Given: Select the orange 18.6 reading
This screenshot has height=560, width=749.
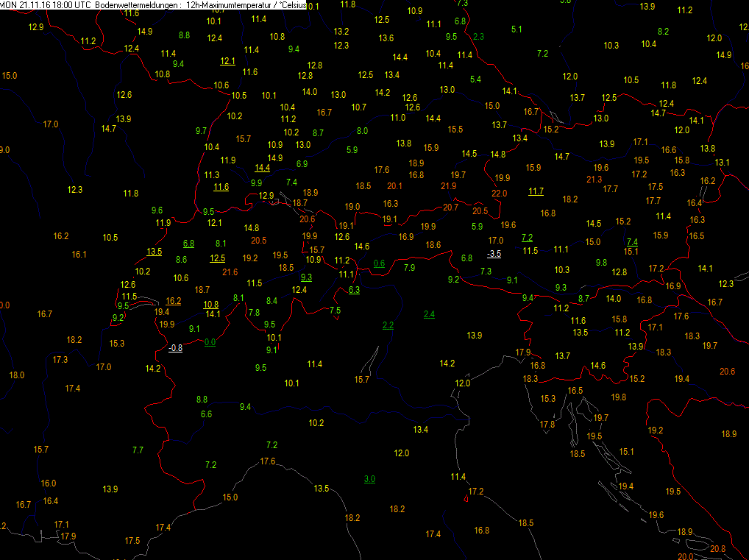Looking at the screenshot, I should point(433,244).
